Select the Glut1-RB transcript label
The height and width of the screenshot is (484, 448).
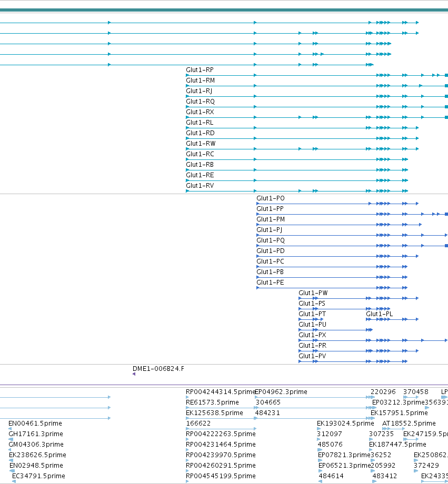click(200, 165)
